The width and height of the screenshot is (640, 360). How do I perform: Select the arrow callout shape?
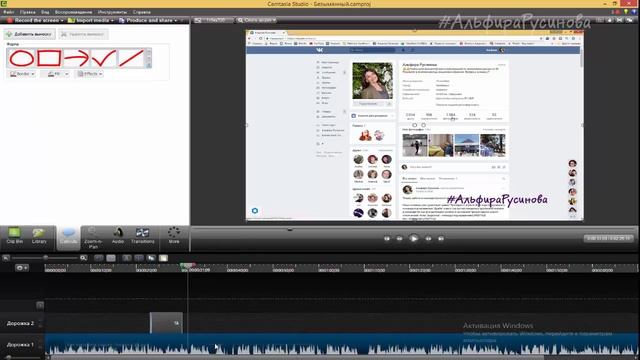pyautogui.click(x=77, y=58)
